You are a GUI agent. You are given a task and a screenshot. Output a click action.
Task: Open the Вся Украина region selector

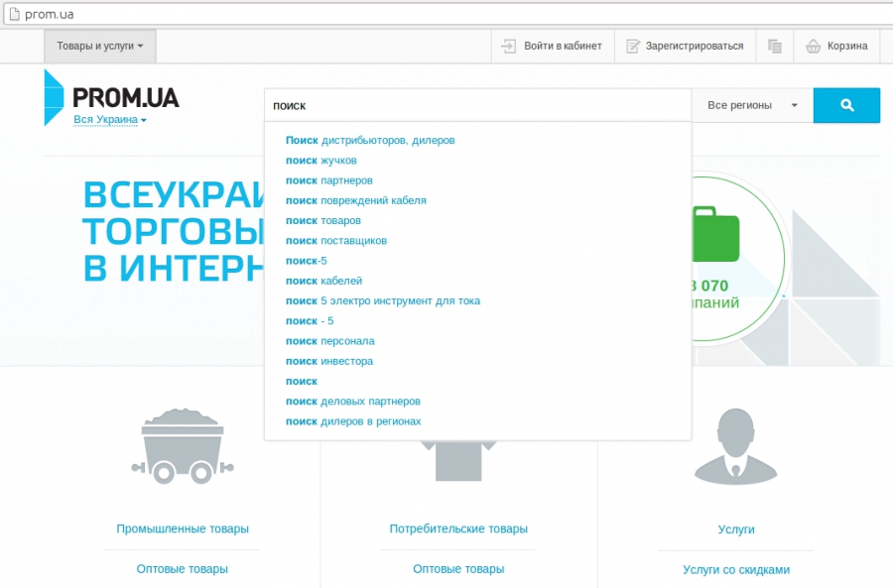(110, 120)
